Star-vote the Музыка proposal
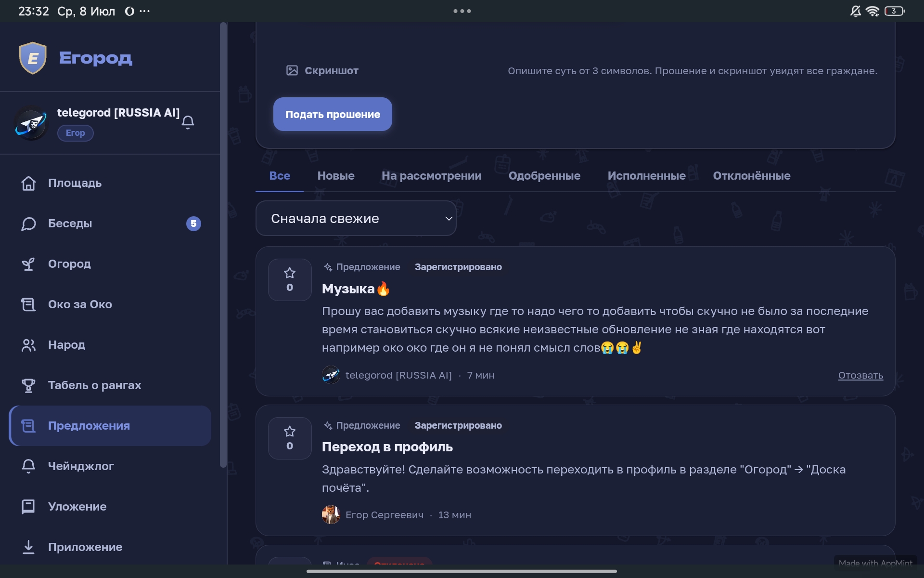This screenshot has width=924, height=578. (x=290, y=280)
